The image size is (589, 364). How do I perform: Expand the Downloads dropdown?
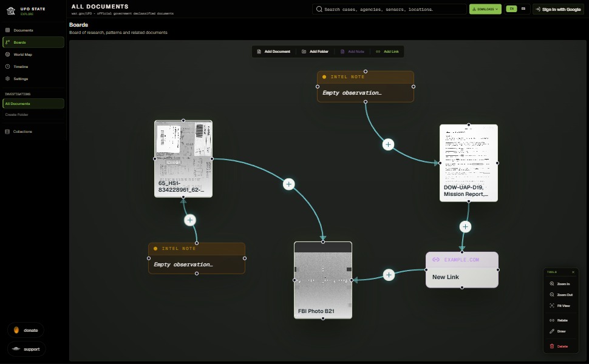tap(485, 9)
